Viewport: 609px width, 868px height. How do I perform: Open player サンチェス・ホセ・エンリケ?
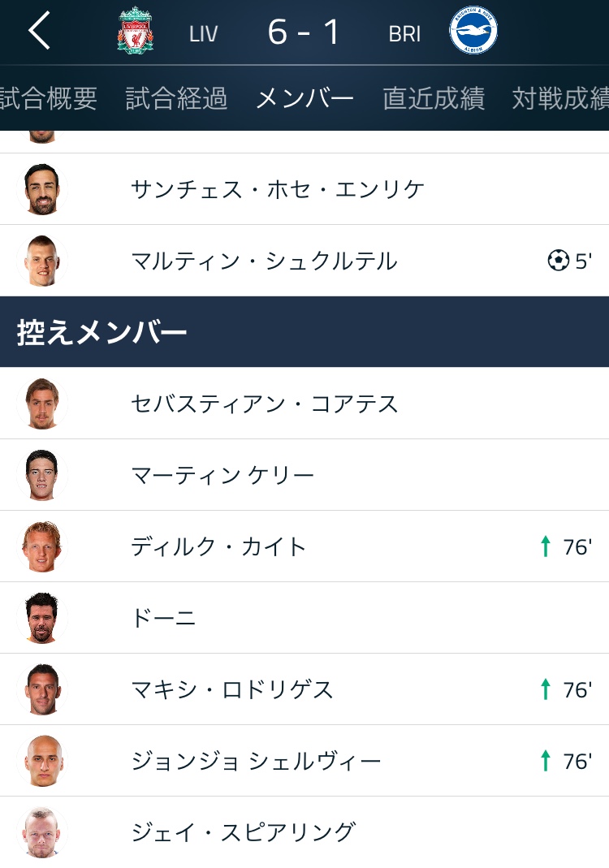(x=277, y=189)
